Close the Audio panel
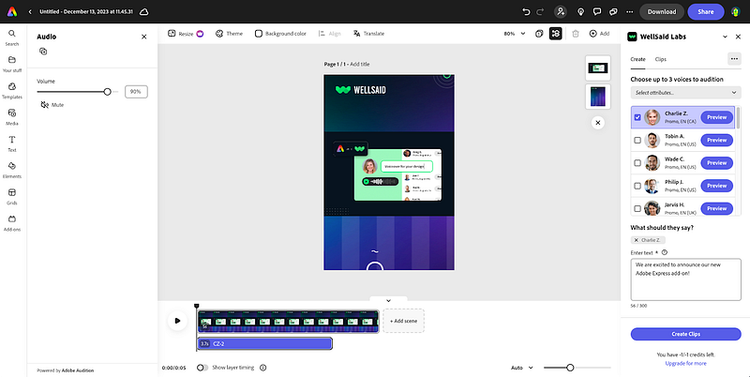750x377 pixels. coord(144,37)
